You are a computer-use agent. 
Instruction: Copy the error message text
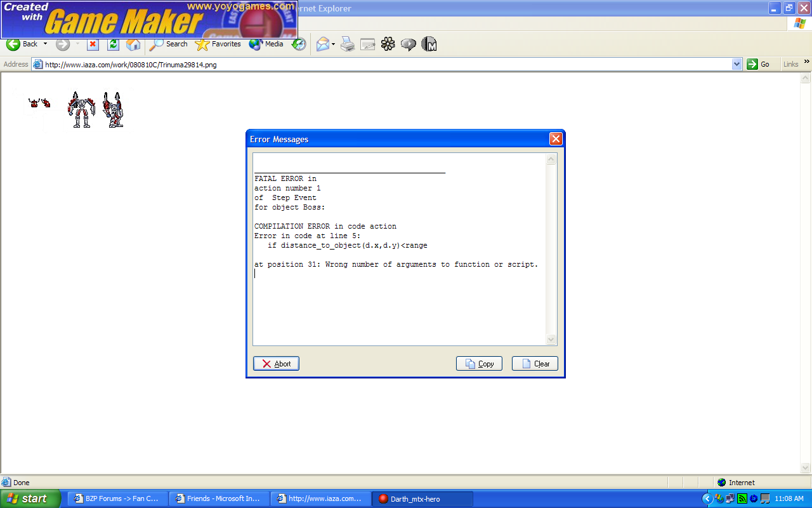pos(479,363)
